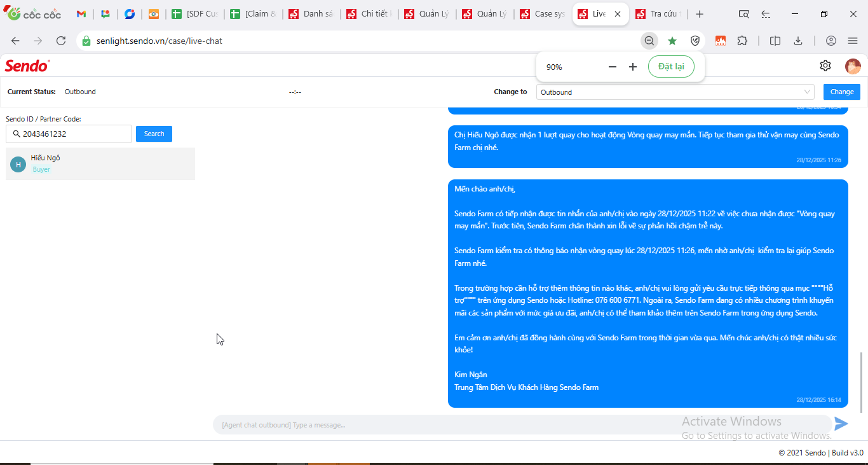
Task: Click the 28/12/2025 11:26 timestamp
Action: 818,160
